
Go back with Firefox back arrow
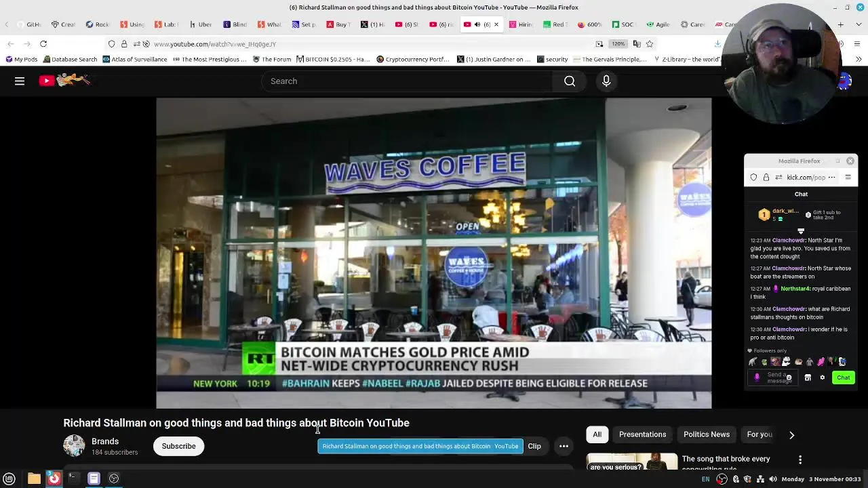(11, 44)
